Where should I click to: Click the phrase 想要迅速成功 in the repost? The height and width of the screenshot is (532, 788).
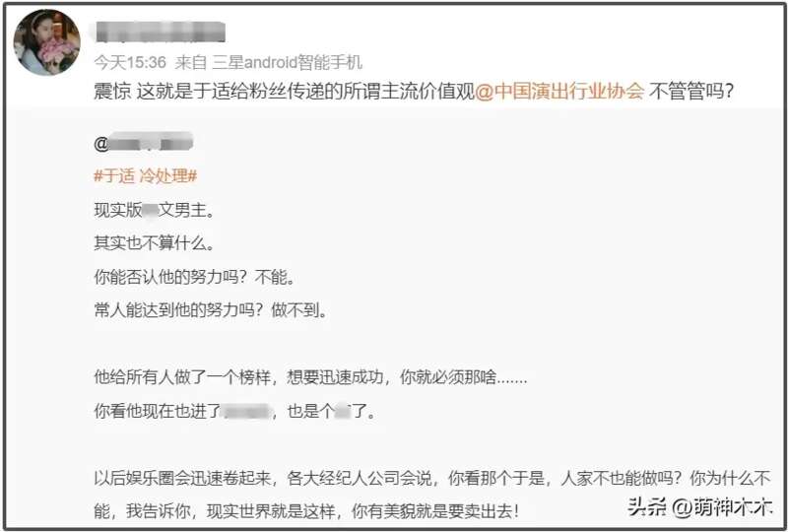click(335, 377)
